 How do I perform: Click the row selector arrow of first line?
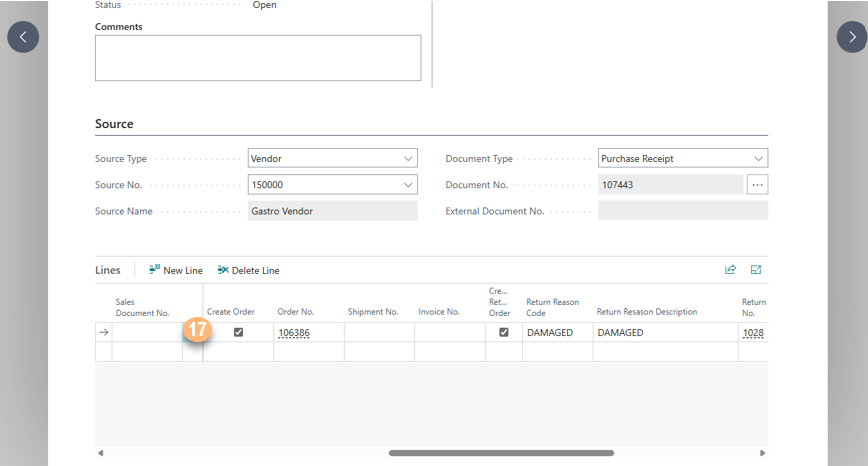104,333
